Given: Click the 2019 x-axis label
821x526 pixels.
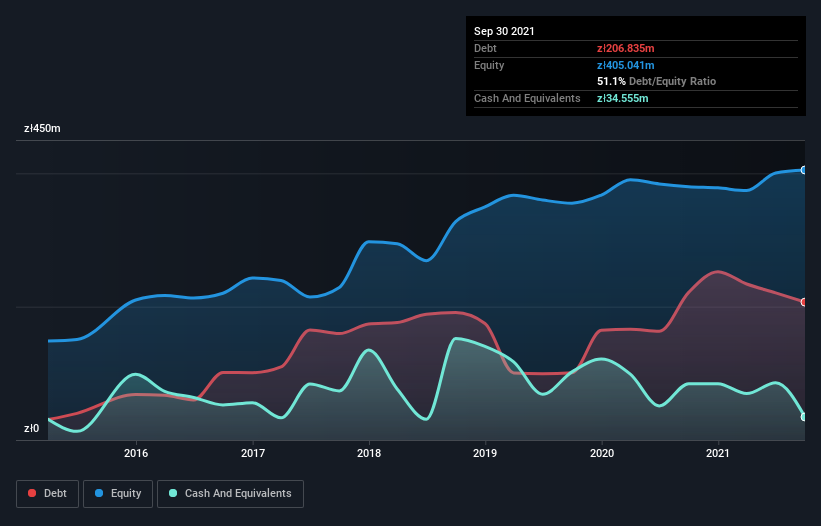Looking at the screenshot, I should [485, 453].
